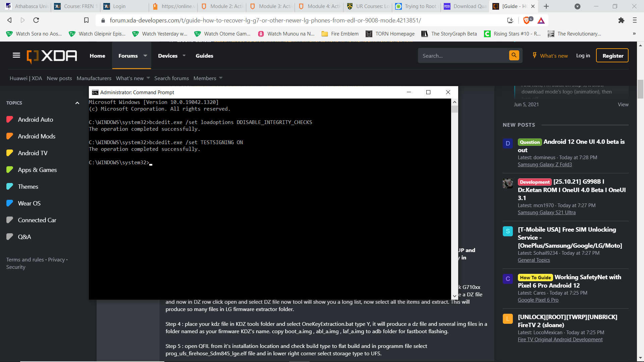644x362 pixels.
Task: Open the Q&A topic
Action: click(24, 237)
